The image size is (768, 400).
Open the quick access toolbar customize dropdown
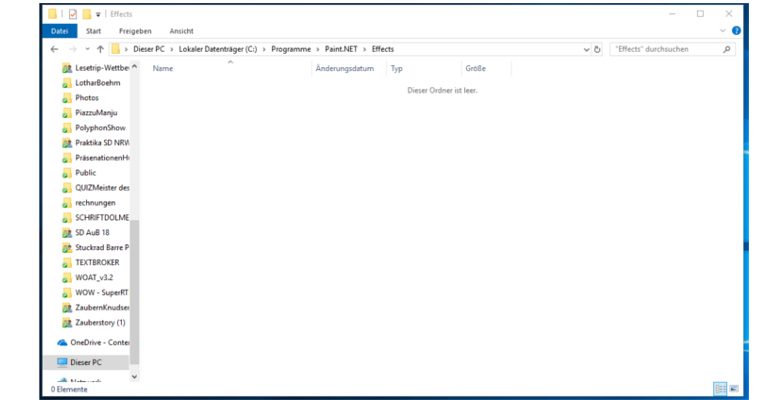[100, 14]
